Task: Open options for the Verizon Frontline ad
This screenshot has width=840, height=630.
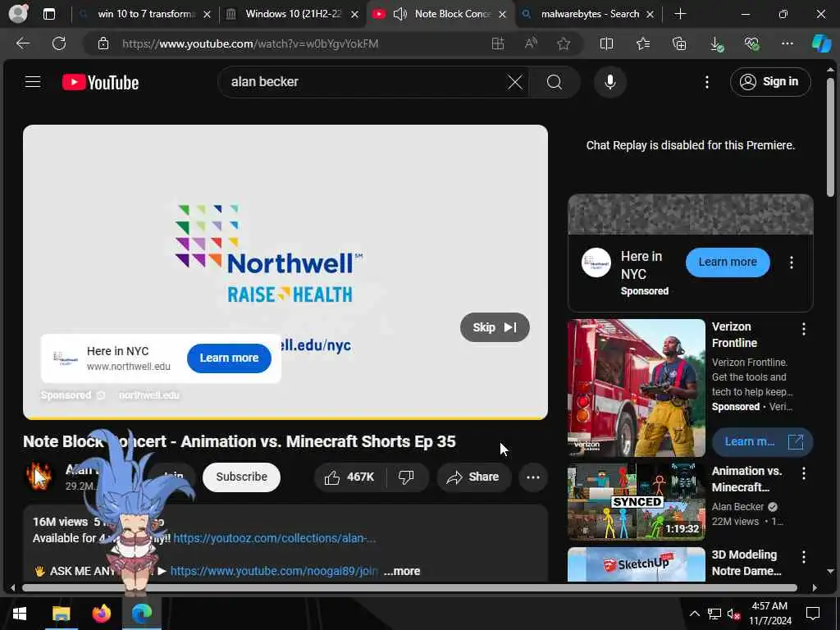Action: point(803,329)
